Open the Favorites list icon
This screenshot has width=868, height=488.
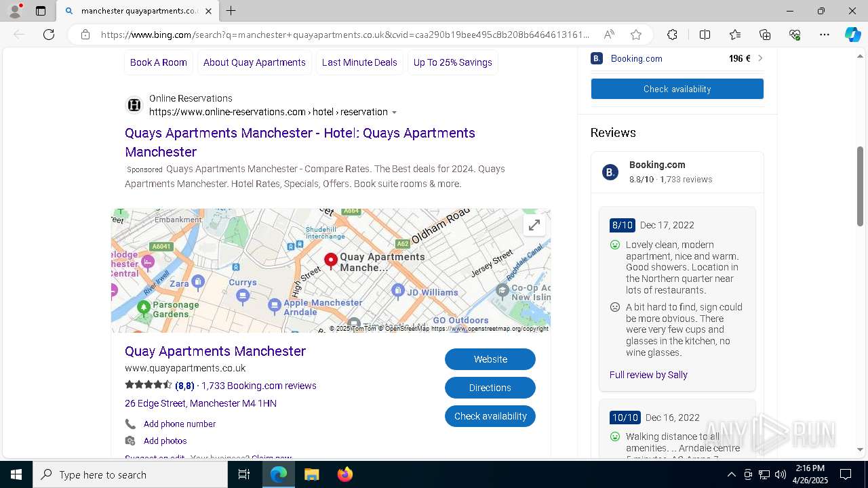pyautogui.click(x=735, y=35)
